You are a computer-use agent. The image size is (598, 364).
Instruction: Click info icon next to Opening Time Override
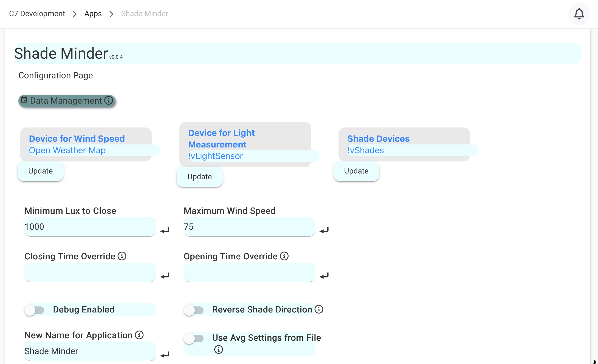(284, 256)
